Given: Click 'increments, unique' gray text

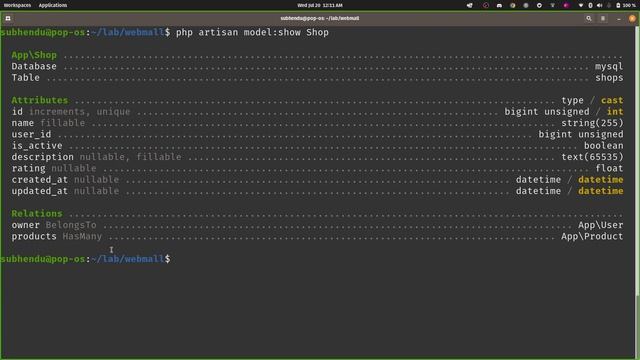Looking at the screenshot, I should pos(79,111).
